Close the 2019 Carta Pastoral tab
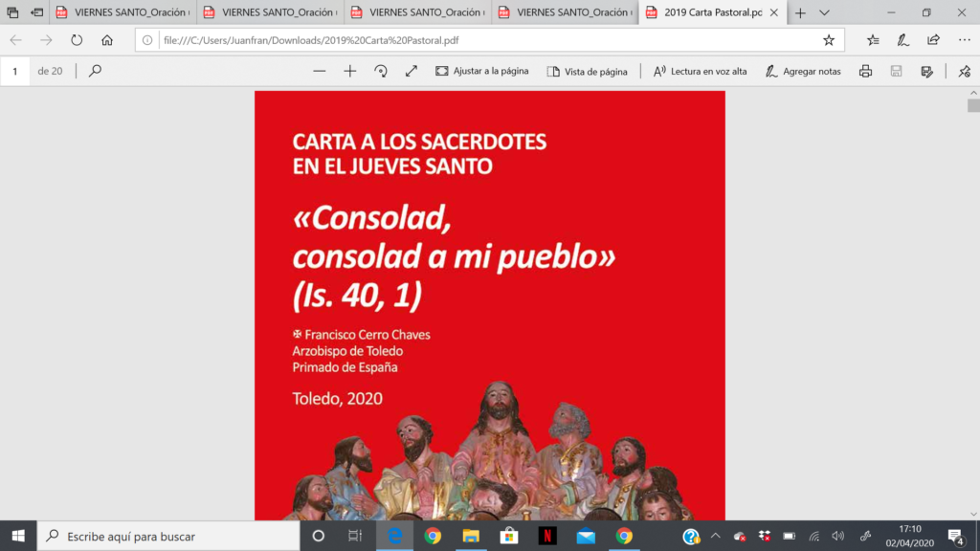Image resolution: width=980 pixels, height=551 pixels. pyautogui.click(x=773, y=12)
